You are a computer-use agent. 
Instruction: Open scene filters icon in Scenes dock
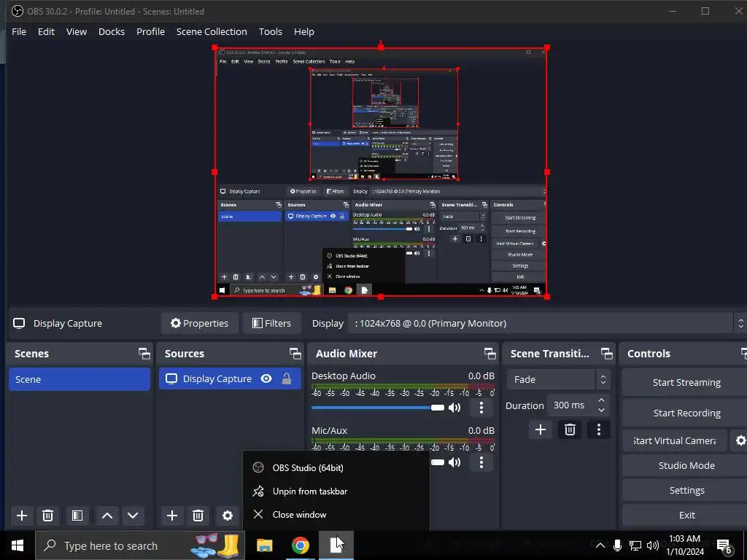coord(77,516)
